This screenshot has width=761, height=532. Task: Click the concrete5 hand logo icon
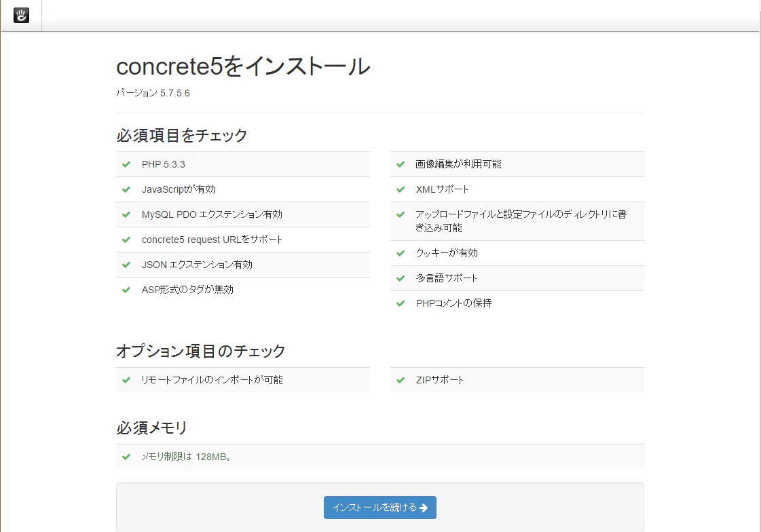[21, 16]
